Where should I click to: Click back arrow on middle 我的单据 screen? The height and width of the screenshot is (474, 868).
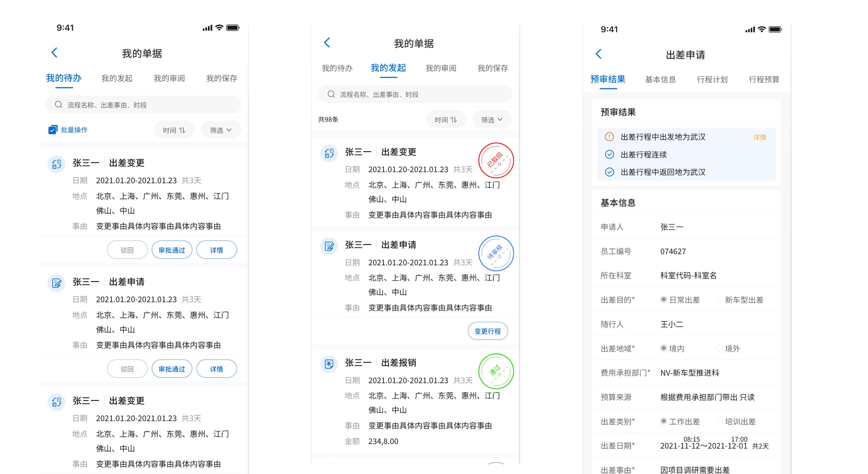tap(327, 42)
